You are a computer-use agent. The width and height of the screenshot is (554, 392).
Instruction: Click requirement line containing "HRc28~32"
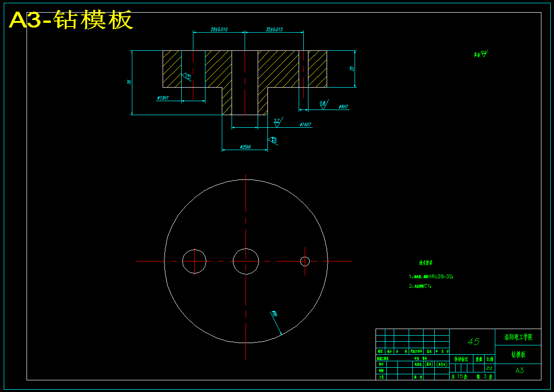[x=431, y=276]
